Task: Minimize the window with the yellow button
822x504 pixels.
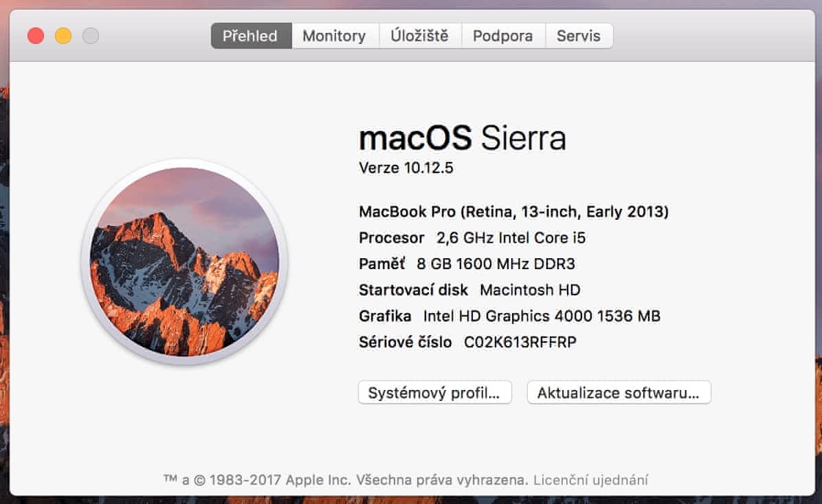Action: pos(63,36)
